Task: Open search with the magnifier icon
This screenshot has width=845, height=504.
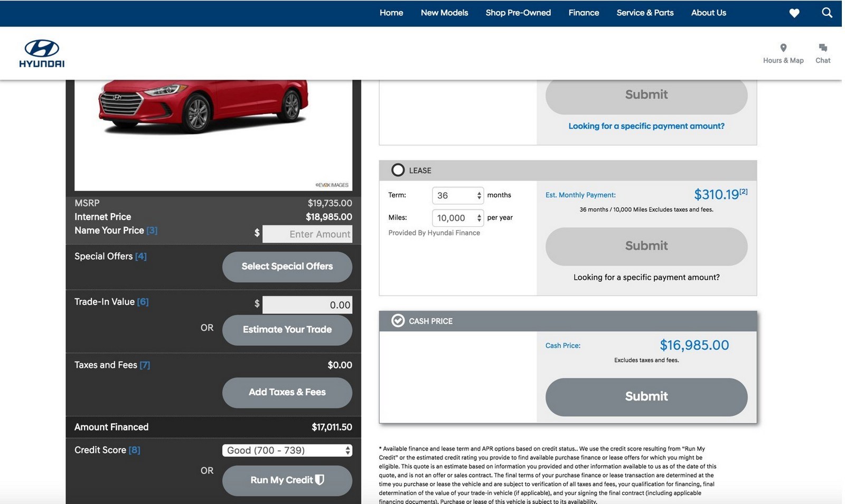Action: pos(827,13)
